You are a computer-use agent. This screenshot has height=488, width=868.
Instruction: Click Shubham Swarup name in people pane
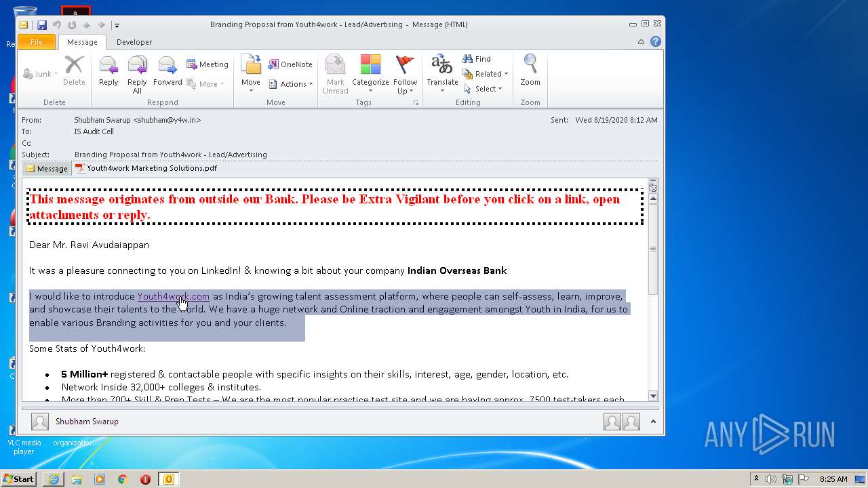pos(87,422)
